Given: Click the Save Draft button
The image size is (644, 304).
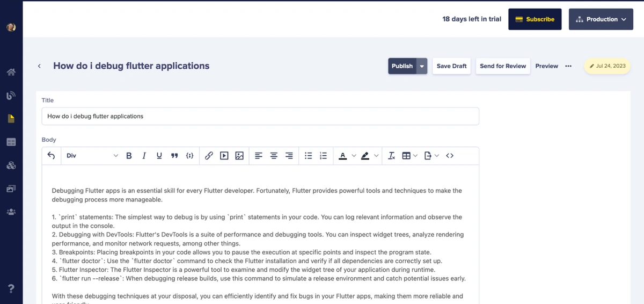Looking at the screenshot, I should coord(451,66).
